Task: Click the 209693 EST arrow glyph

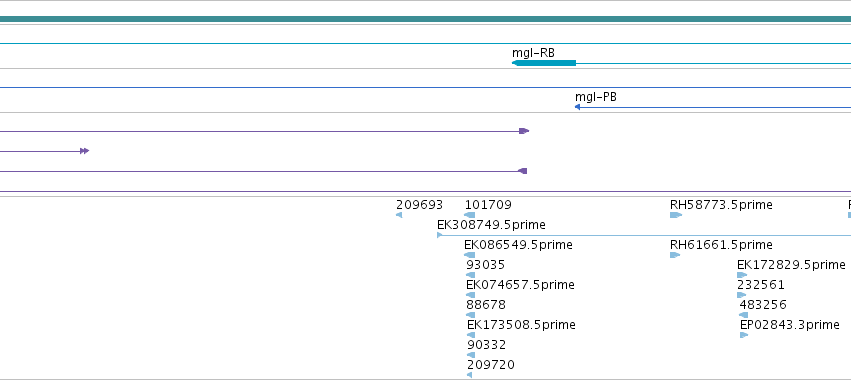Action: 399,215
